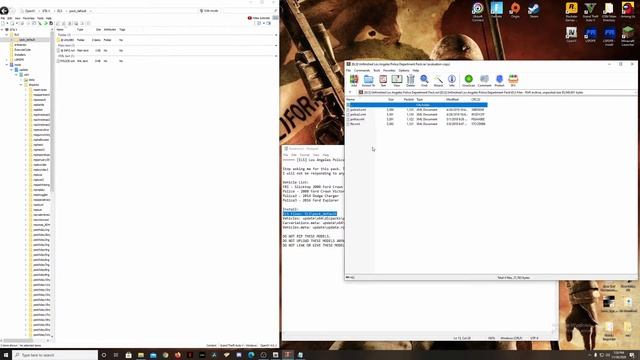Select ExecuteCode folder in OpenIV tree
This screenshot has width=640, height=360.
[x=22, y=50]
